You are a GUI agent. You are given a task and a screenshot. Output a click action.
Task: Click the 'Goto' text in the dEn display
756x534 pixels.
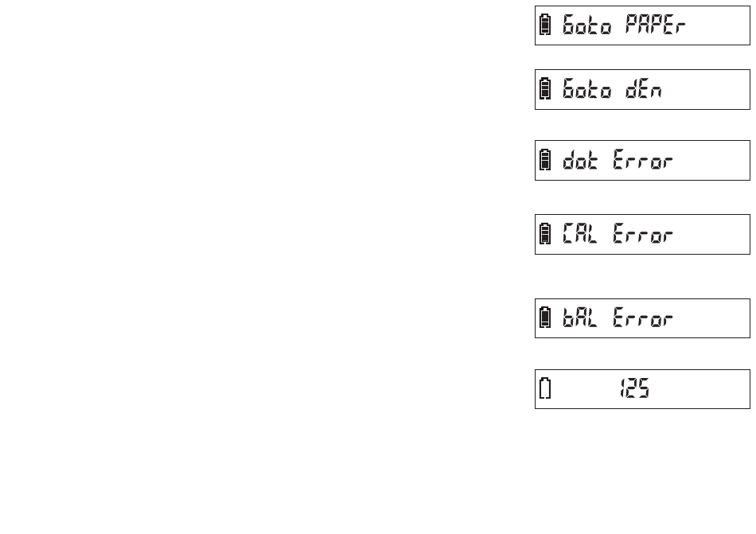tap(586, 89)
